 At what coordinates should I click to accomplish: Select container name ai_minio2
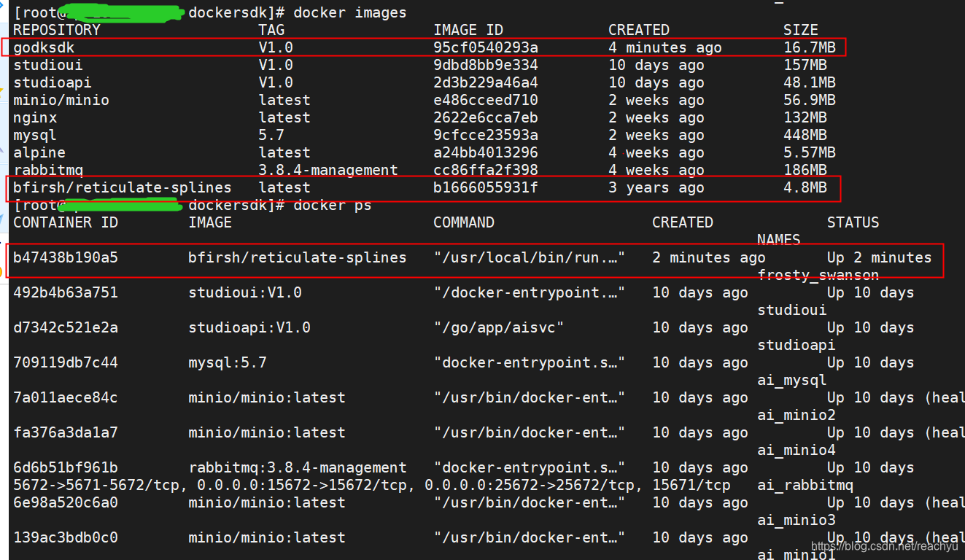pyautogui.click(x=797, y=415)
